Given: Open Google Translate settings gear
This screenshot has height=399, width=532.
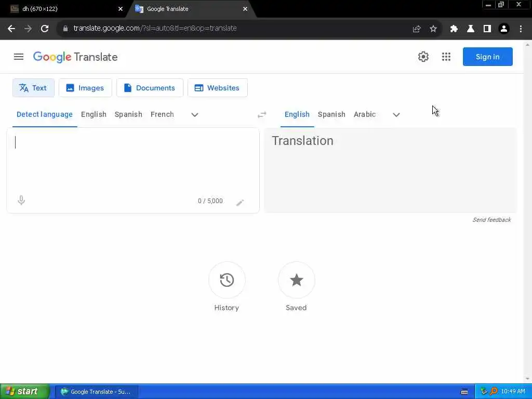Looking at the screenshot, I should click(423, 57).
